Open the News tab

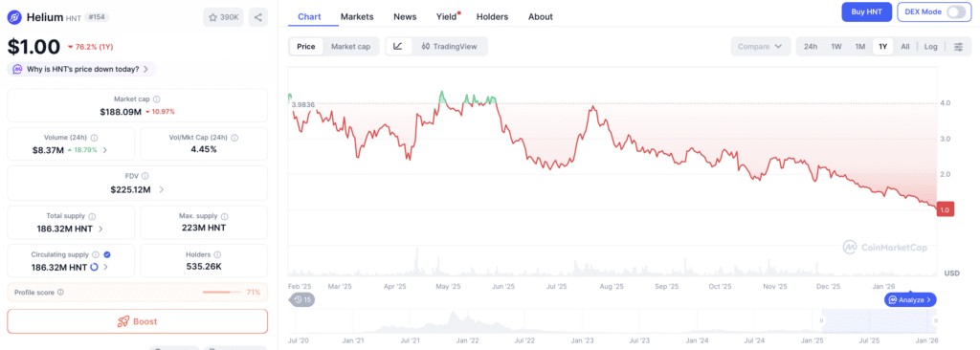pos(405,17)
